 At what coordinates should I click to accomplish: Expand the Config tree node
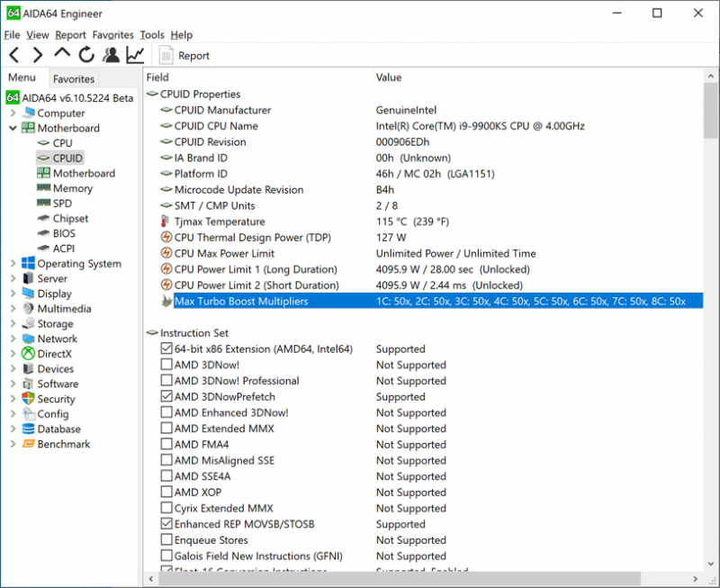tap(13, 414)
